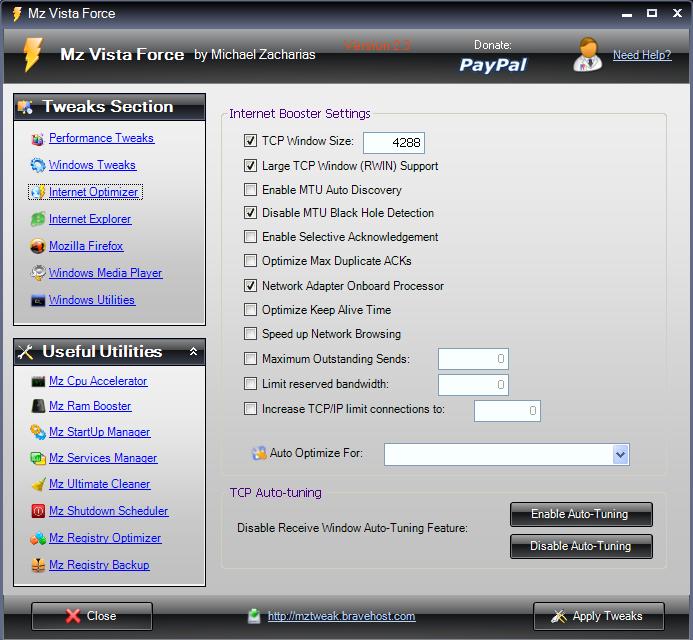Enable Limit reserved bandwidth checkbox

click(251, 384)
